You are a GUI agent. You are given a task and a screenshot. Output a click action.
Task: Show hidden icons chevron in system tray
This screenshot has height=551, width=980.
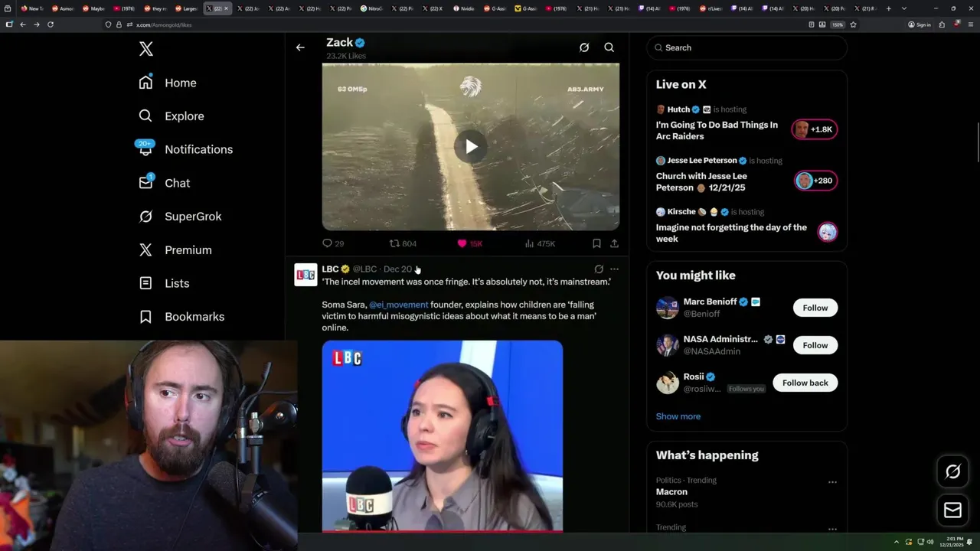(897, 542)
